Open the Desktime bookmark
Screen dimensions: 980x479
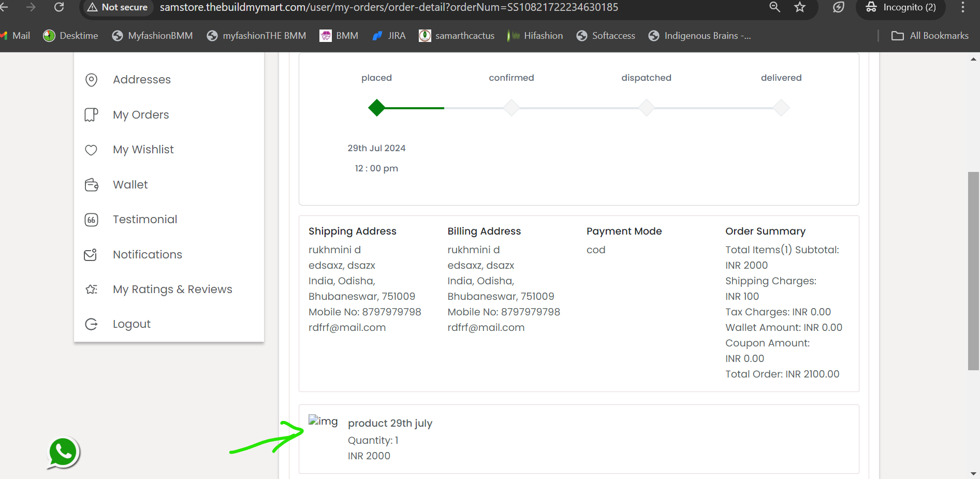tap(71, 36)
